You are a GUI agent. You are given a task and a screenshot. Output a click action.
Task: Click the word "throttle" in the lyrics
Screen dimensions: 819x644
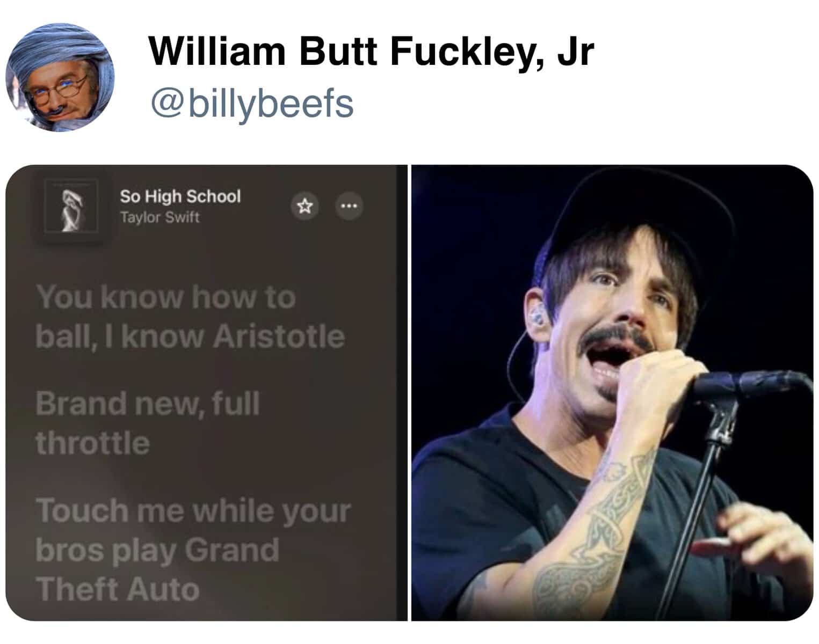click(92, 443)
